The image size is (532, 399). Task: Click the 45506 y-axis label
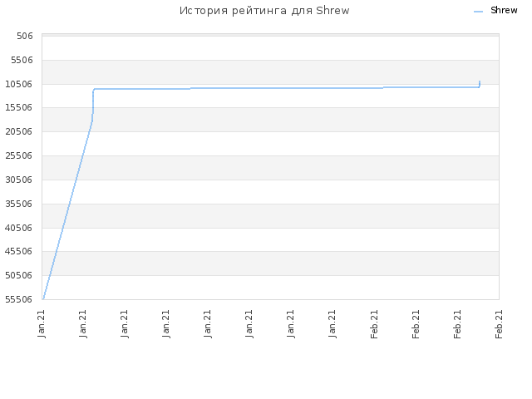19,251
